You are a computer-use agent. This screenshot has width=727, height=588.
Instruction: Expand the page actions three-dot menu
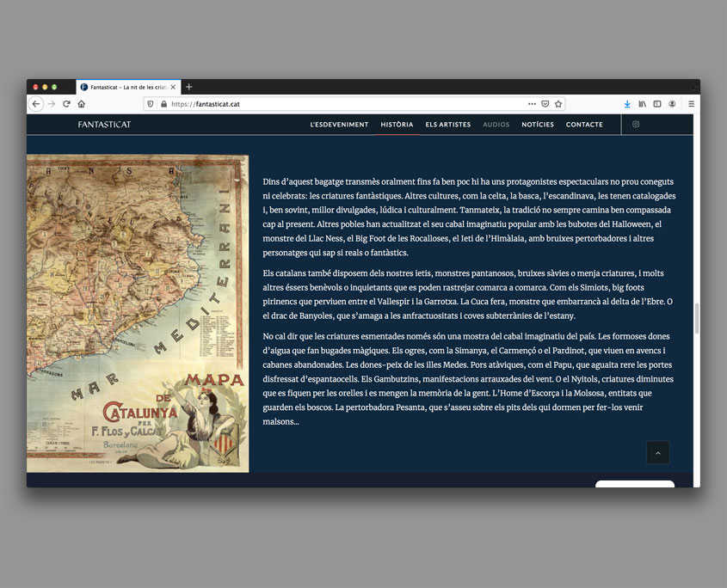[x=532, y=104]
